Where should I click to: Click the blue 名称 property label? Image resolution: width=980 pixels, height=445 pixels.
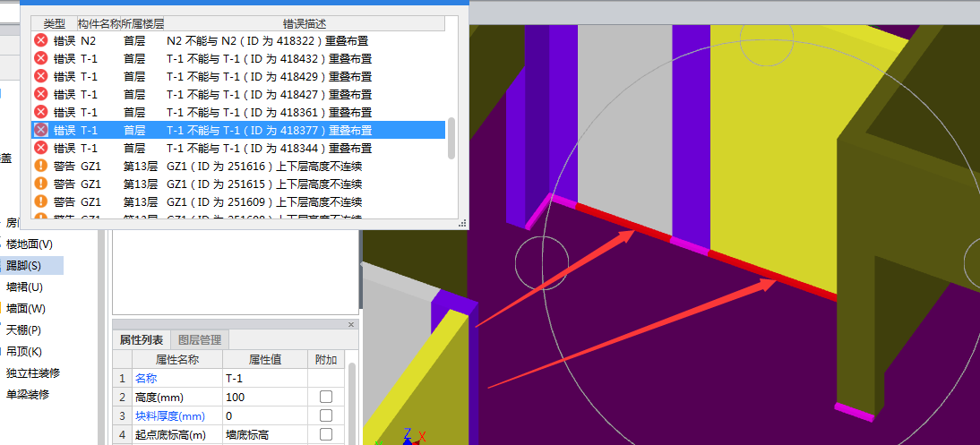146,378
